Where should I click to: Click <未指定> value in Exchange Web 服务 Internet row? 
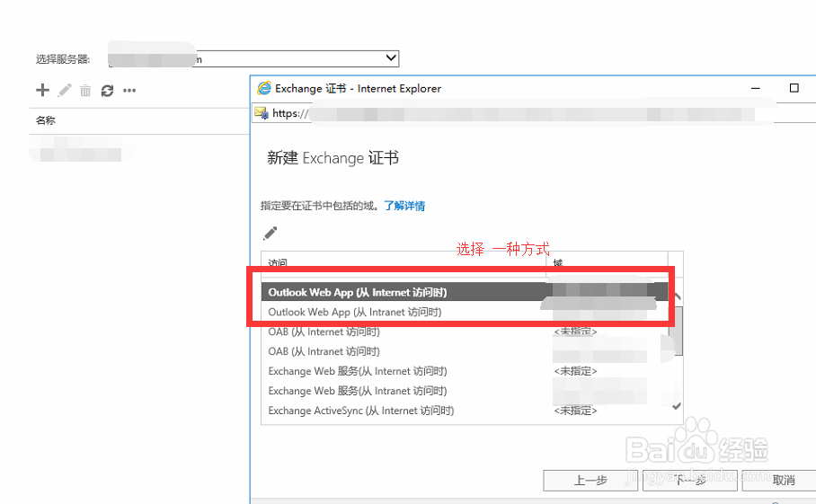click(575, 371)
